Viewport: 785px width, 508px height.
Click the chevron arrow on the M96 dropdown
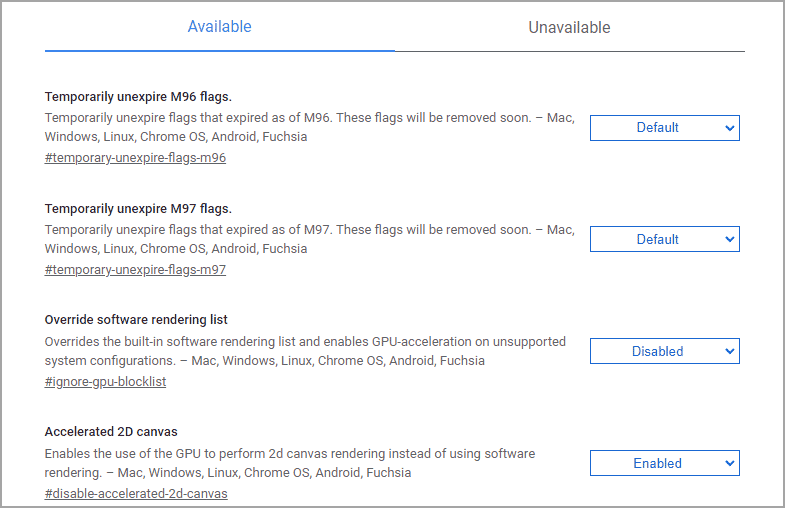729,128
